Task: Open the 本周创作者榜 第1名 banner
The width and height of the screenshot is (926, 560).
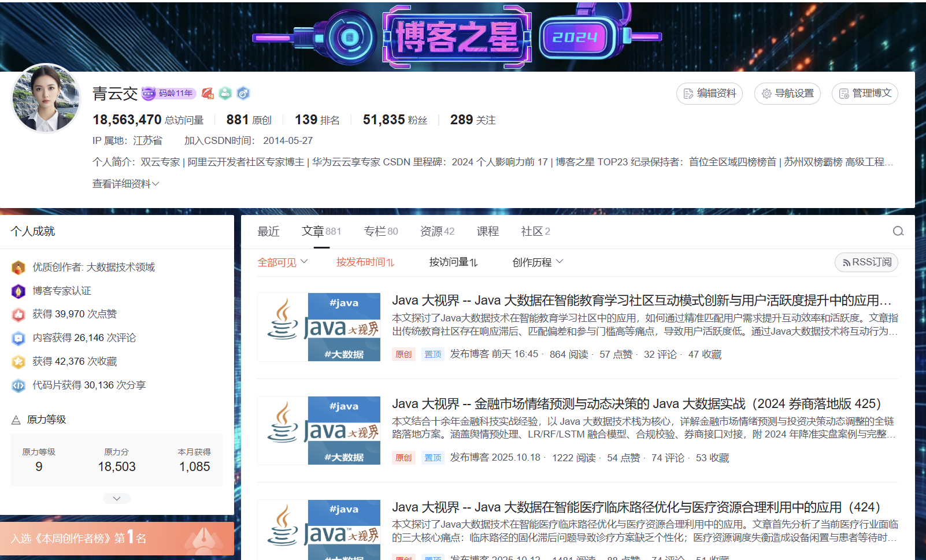Action: pyautogui.click(x=117, y=539)
